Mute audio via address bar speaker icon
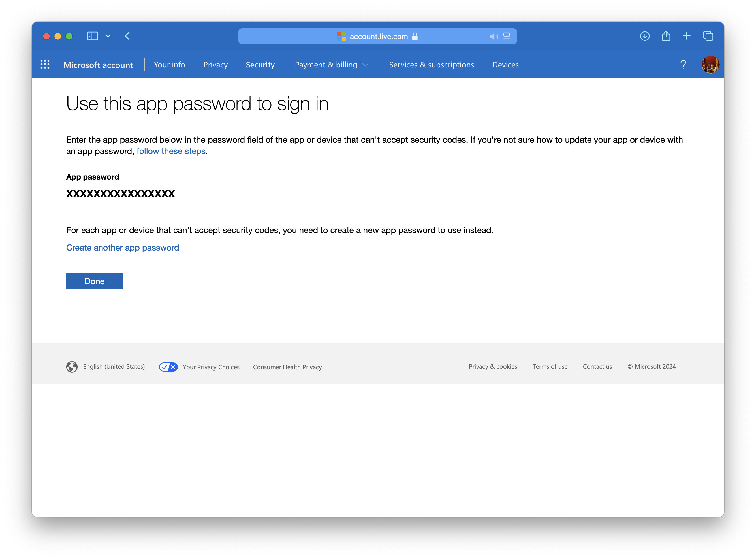The width and height of the screenshot is (756, 559). 494,37
